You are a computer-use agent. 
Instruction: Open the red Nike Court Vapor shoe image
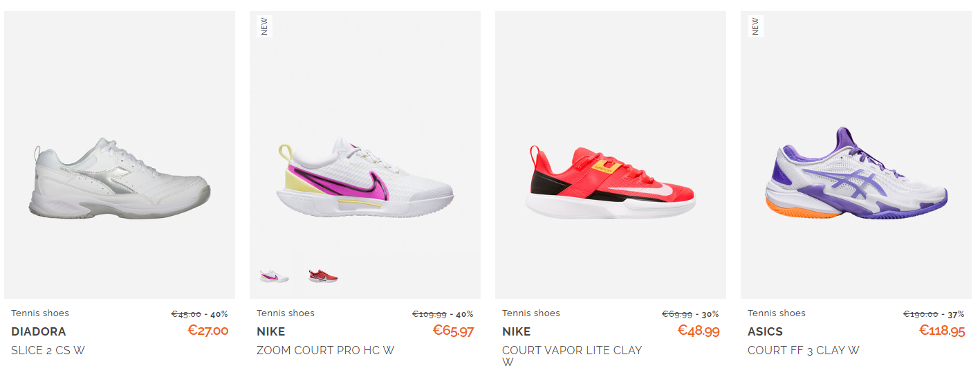(x=611, y=155)
